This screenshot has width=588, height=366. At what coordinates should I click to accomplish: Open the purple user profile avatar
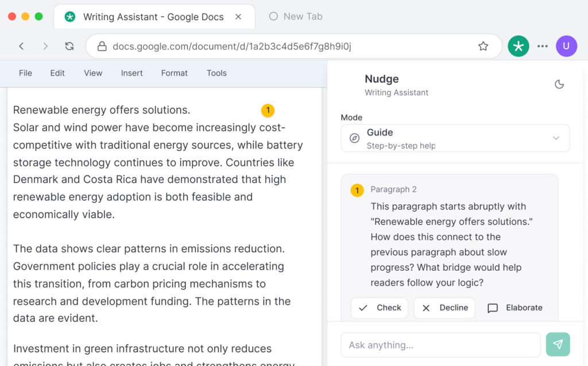click(x=566, y=46)
